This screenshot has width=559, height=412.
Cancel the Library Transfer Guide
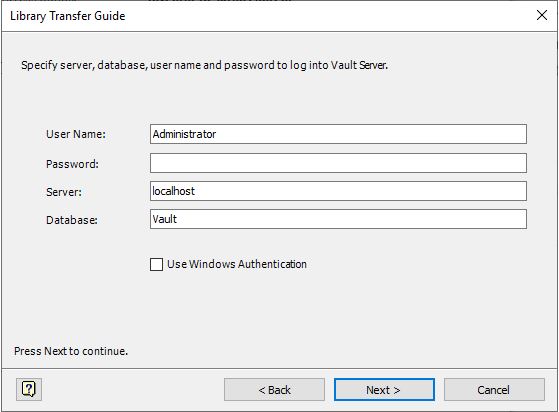click(x=494, y=390)
